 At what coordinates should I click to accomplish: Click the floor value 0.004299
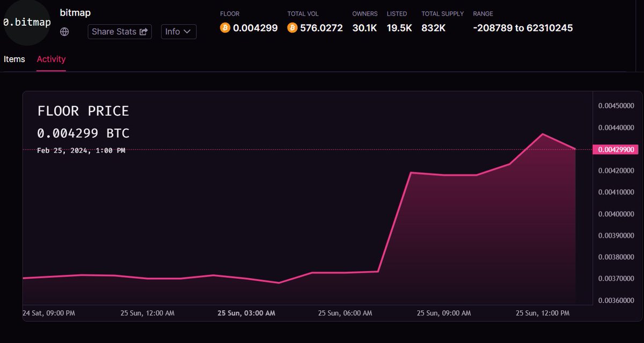pos(255,28)
